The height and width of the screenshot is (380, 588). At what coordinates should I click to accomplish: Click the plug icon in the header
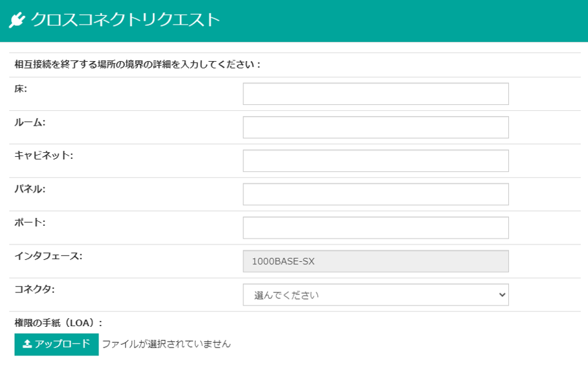coord(17,20)
